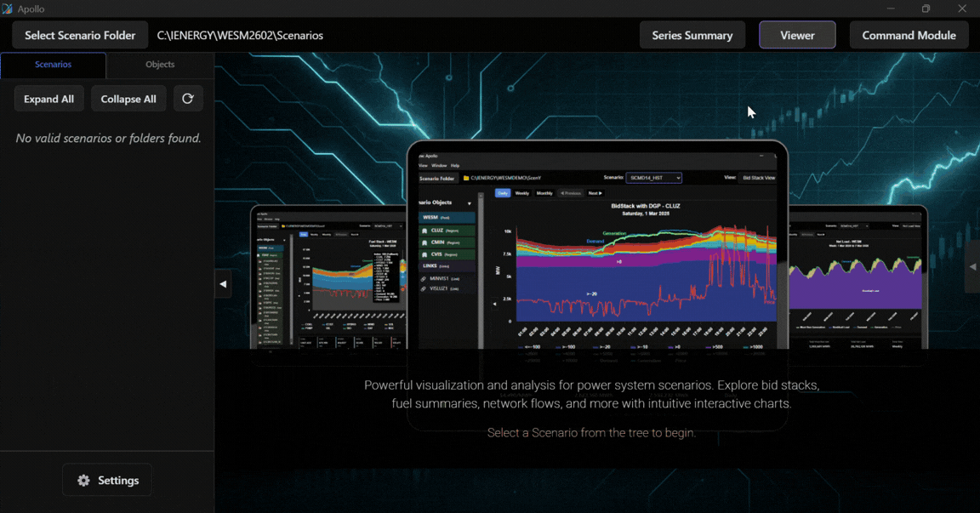The image size is (980, 513).
Task: Open the Series Summary view
Action: coord(692,36)
